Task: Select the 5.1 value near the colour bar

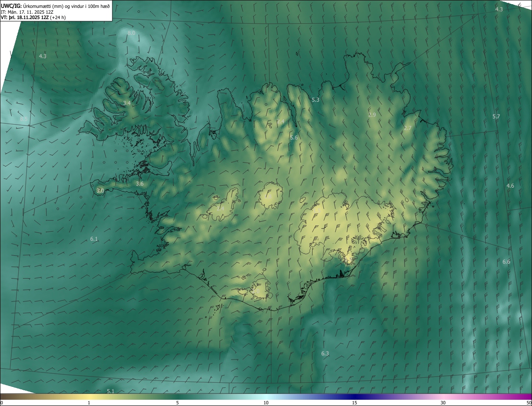Action: 111,391
